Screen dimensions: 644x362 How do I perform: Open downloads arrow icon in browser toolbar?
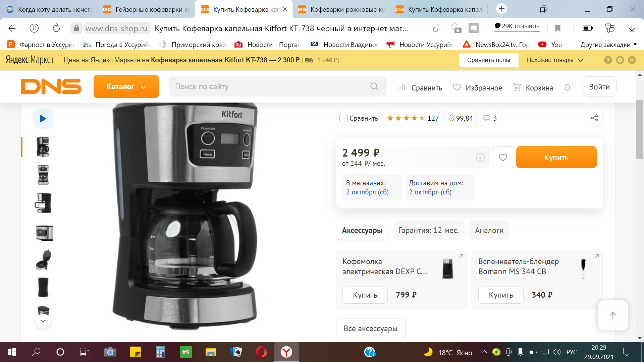(632, 28)
